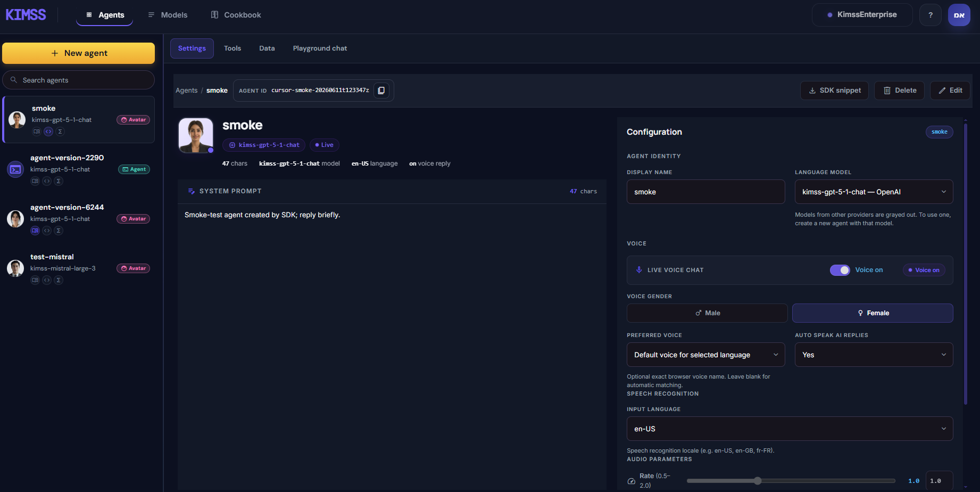
Task: Click the Rate slider handle
Action: (758, 481)
